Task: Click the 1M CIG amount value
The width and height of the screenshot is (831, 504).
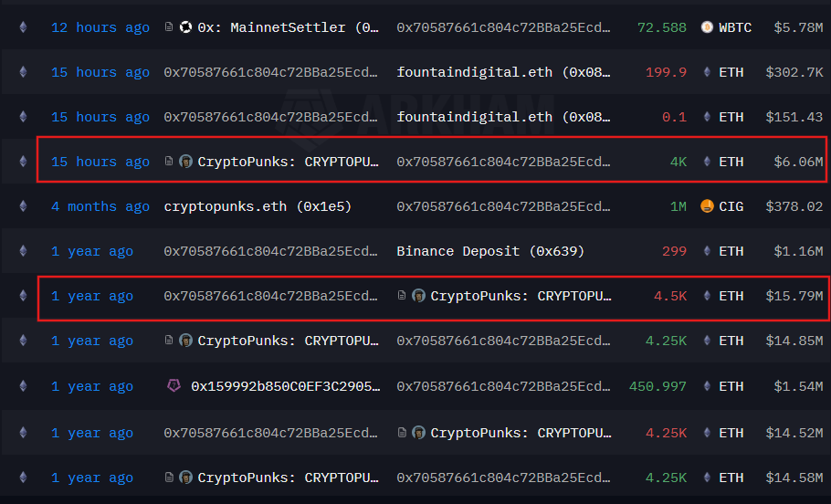Action: (678, 206)
